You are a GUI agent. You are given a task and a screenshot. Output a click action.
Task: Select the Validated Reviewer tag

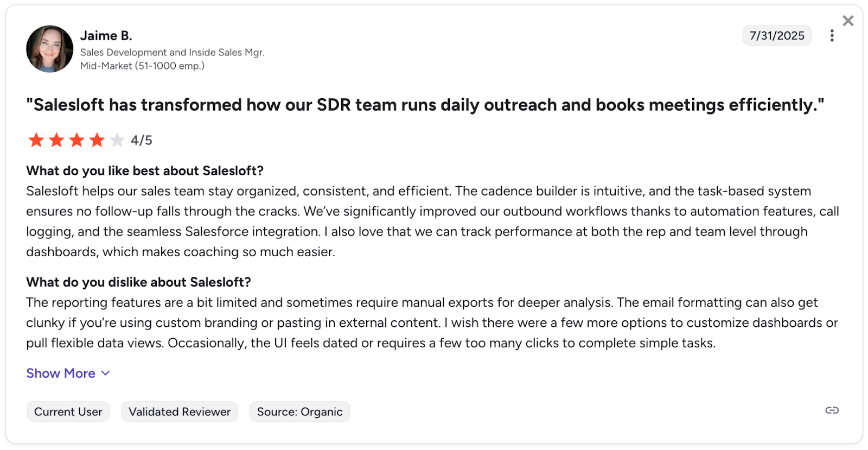(x=180, y=412)
